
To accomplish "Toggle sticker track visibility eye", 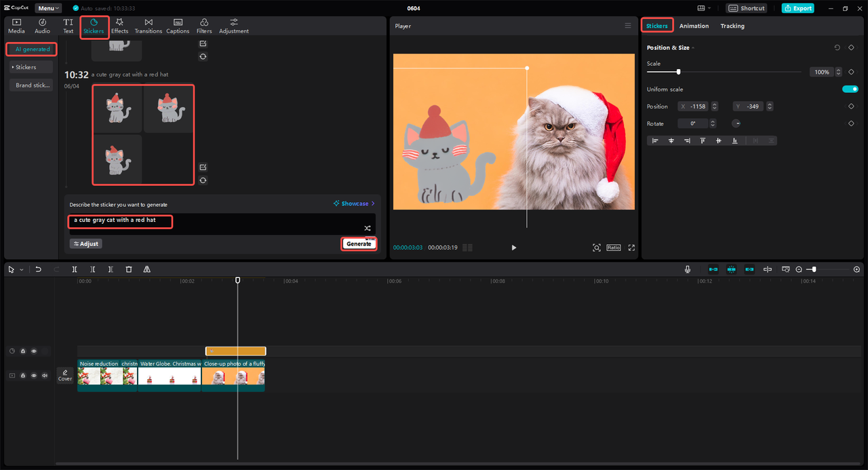I will [34, 351].
